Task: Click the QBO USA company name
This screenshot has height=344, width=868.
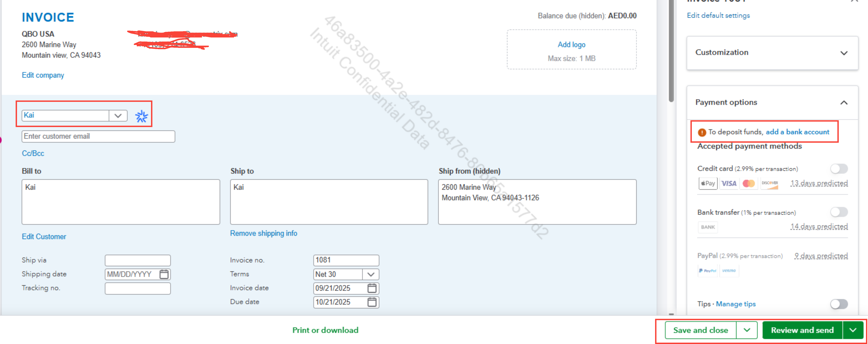Action: tap(38, 34)
